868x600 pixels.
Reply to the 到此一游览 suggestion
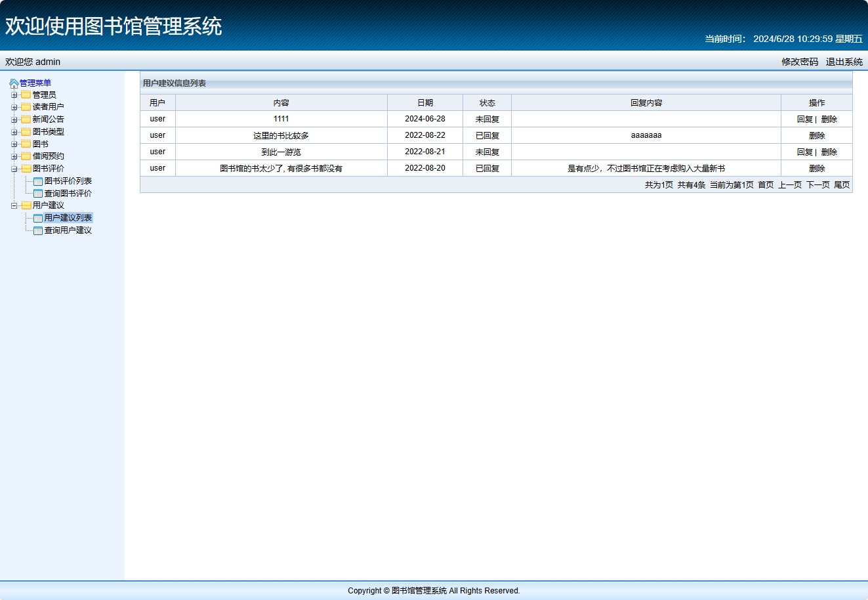805,152
